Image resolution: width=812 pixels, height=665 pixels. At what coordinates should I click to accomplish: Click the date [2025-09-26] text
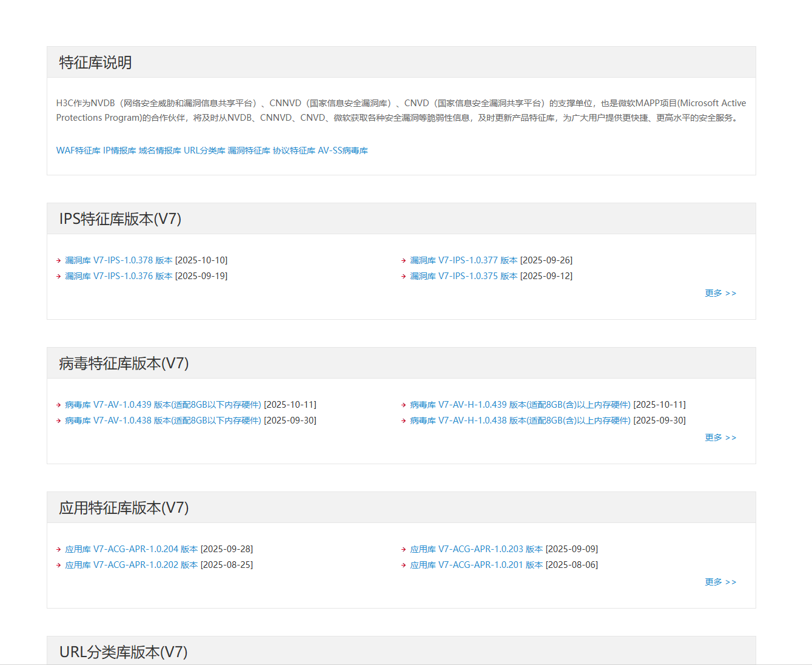(x=546, y=260)
